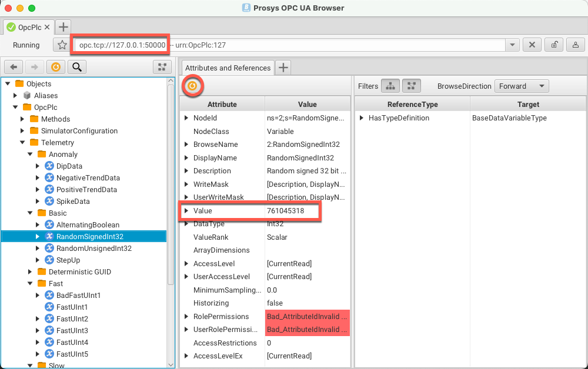The image size is (588, 369).
Task: Click the OpcPlc connected status checkmark
Action: pyautogui.click(x=11, y=28)
